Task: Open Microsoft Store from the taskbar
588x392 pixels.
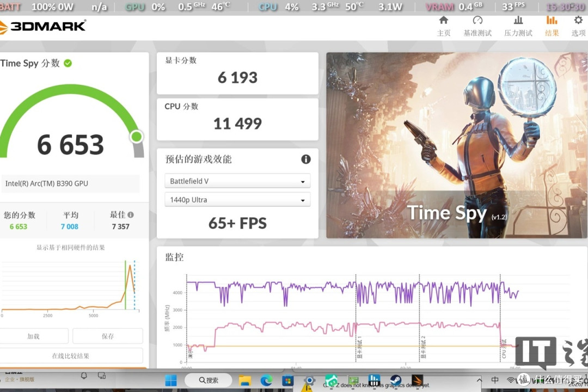Action: pyautogui.click(x=287, y=381)
